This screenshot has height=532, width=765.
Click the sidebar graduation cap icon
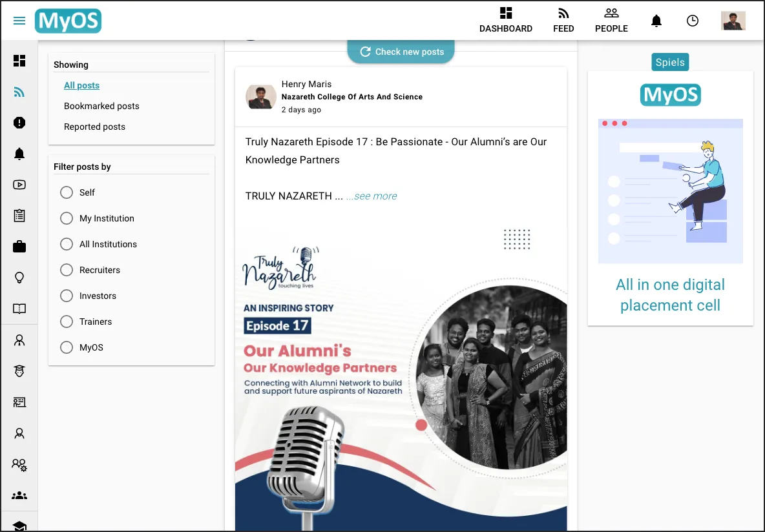(x=19, y=526)
